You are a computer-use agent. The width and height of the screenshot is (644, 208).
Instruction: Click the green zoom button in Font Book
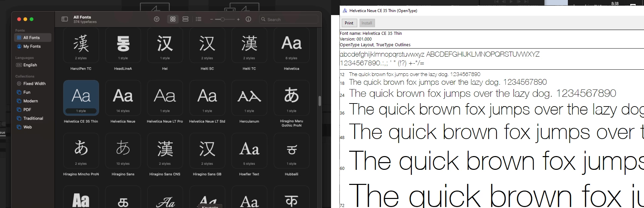click(x=32, y=19)
